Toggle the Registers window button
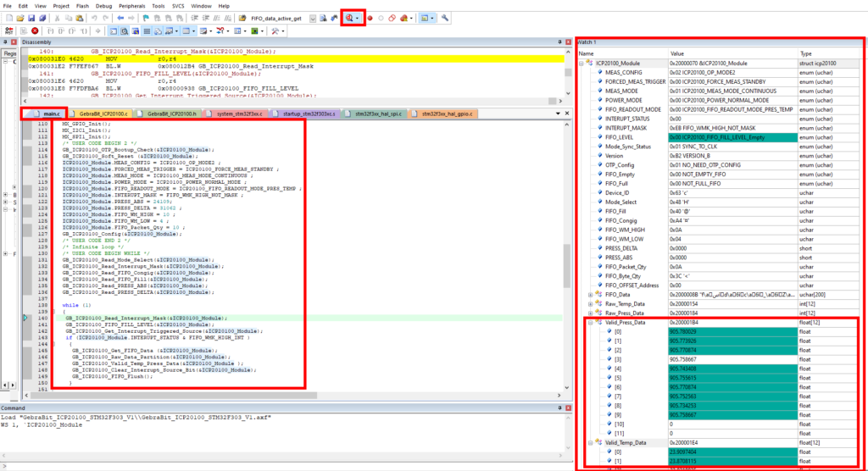This screenshot has height=471, width=868. (x=147, y=31)
